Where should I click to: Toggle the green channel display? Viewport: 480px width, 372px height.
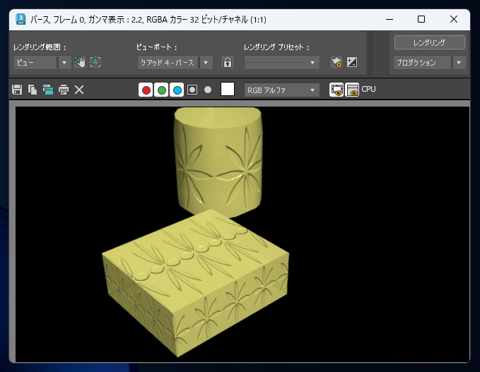[162, 90]
